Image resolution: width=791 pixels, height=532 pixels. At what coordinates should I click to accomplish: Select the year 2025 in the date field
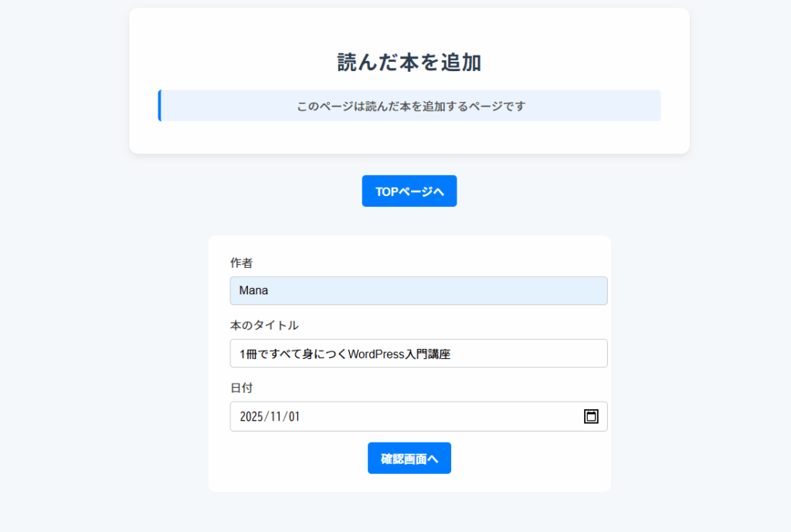pos(252,417)
